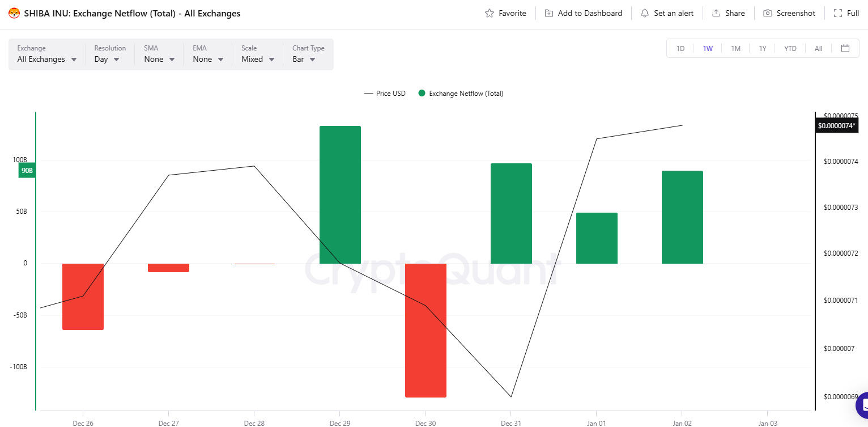The height and width of the screenshot is (427, 868).
Task: Take a chart Screenshot
Action: click(789, 12)
